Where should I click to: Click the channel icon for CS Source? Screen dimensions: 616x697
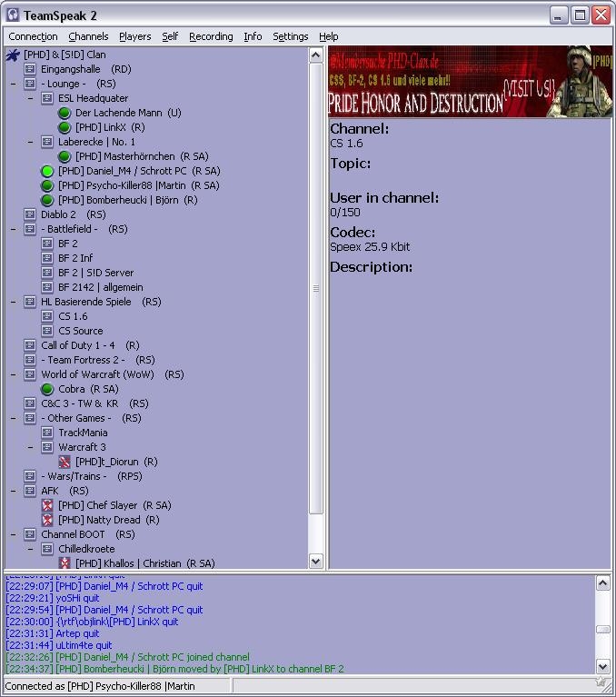[47, 331]
